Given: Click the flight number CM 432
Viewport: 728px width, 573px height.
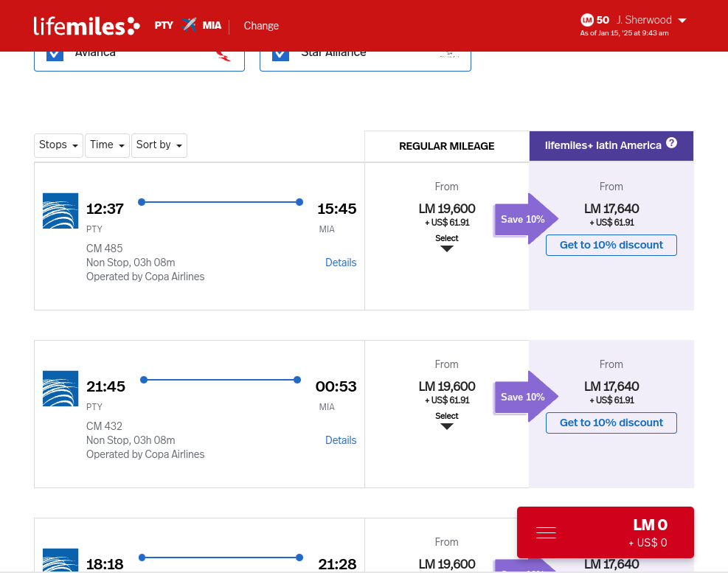Looking at the screenshot, I should 105,426.
